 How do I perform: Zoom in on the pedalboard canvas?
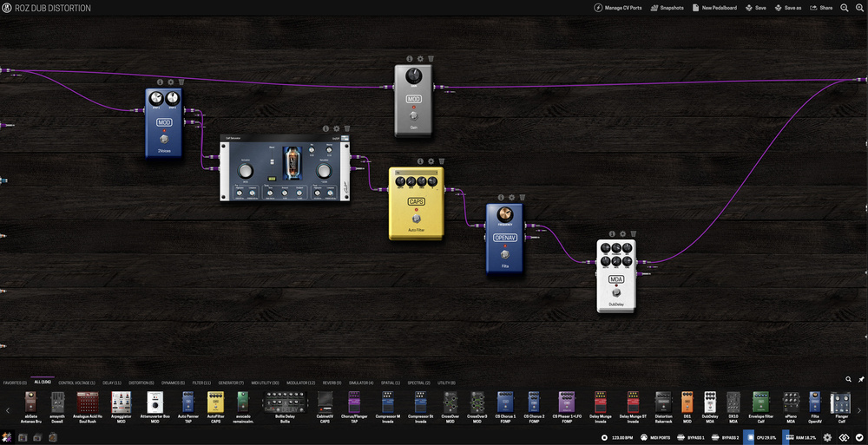click(859, 8)
